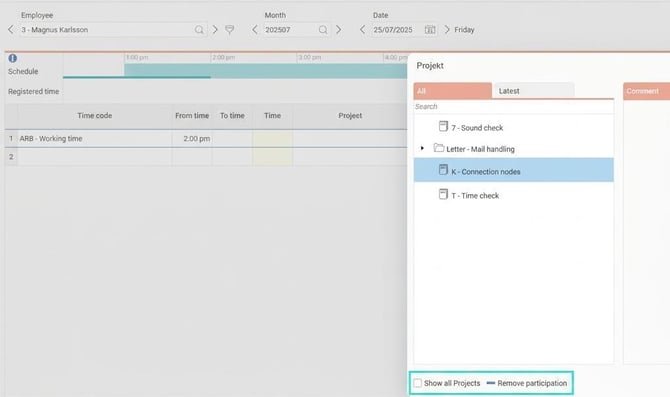This screenshot has width=670, height=397.
Task: Go to next date arrow
Action: [x=447, y=29]
